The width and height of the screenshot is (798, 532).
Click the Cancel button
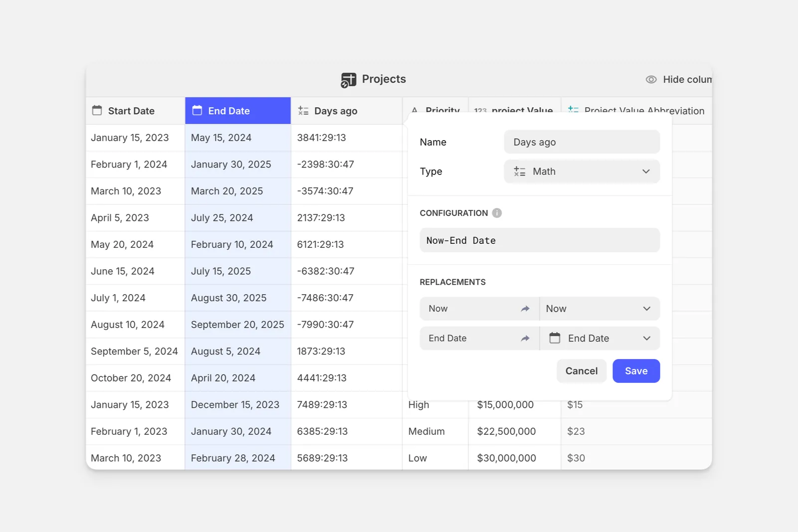point(582,371)
